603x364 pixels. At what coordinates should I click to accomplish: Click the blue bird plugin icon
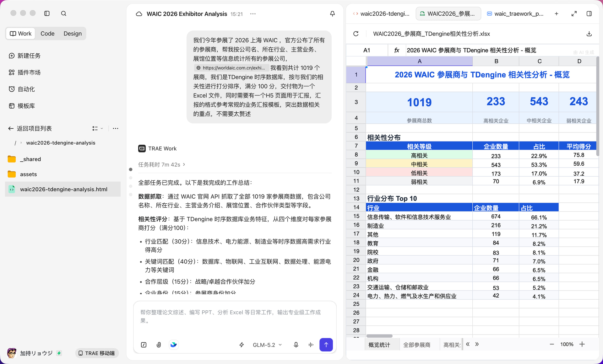click(x=174, y=345)
